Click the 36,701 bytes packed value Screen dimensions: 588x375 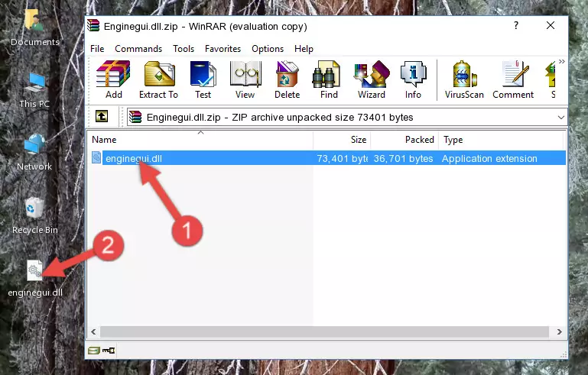click(403, 158)
